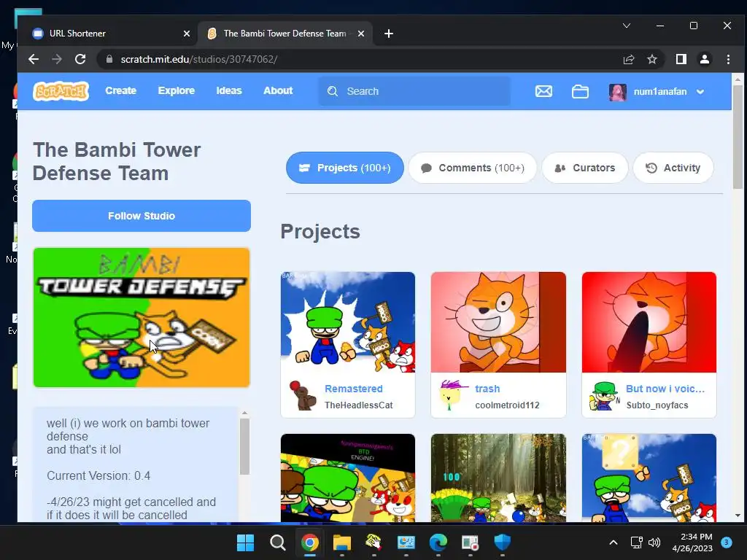Open a new browser tab
Viewport: 747px width, 560px height.
[x=389, y=34]
